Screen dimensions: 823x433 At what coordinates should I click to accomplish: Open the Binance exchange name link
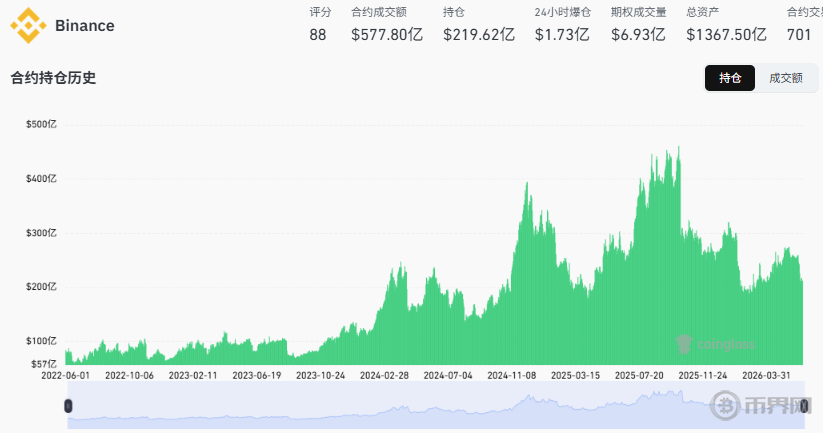(x=85, y=26)
